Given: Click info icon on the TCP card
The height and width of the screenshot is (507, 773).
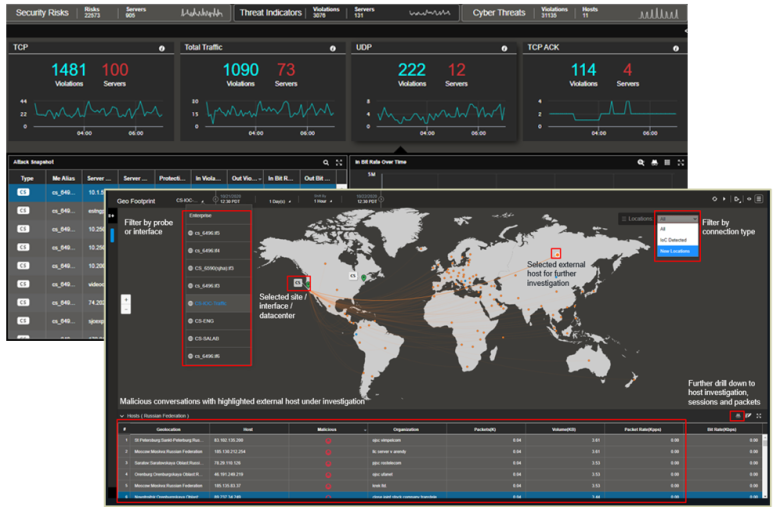Looking at the screenshot, I should point(162,48).
